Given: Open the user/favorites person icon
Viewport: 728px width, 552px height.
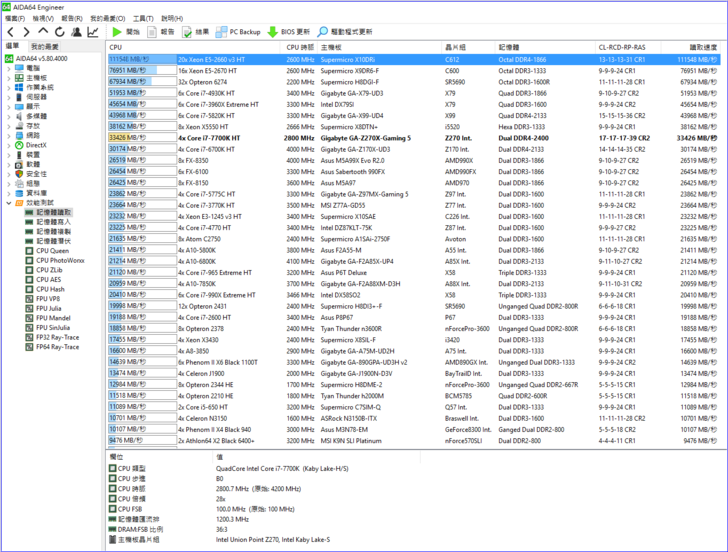Looking at the screenshot, I should pos(76,32).
